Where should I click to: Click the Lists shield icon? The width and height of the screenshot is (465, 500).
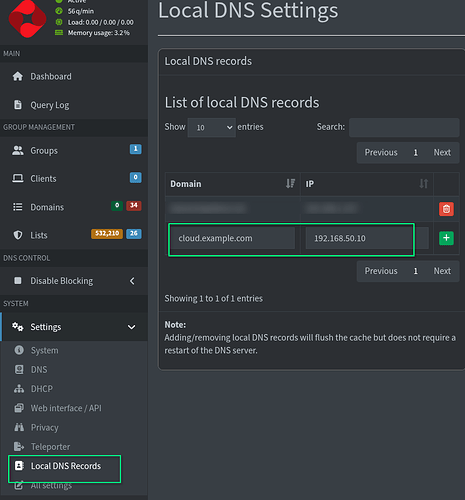[18, 235]
